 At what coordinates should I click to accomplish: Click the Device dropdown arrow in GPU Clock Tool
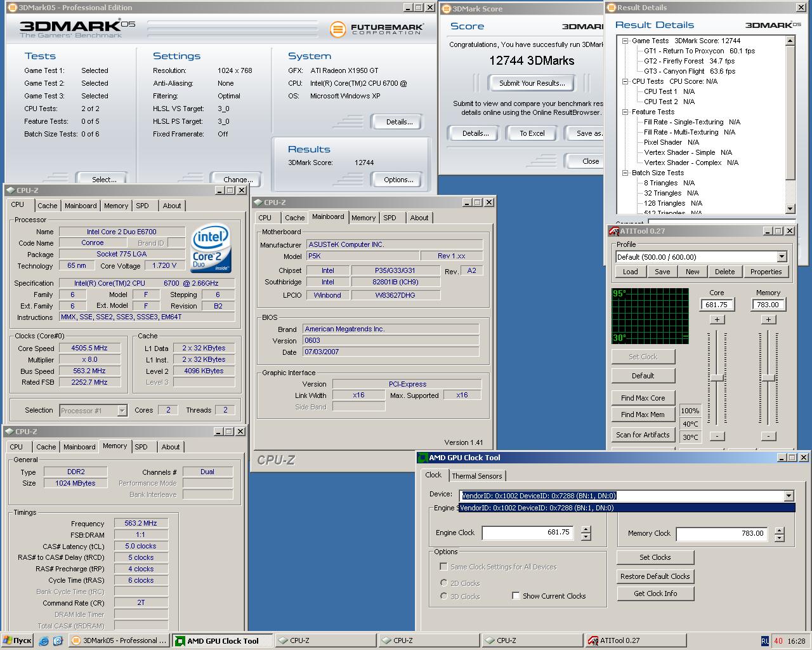(x=789, y=496)
